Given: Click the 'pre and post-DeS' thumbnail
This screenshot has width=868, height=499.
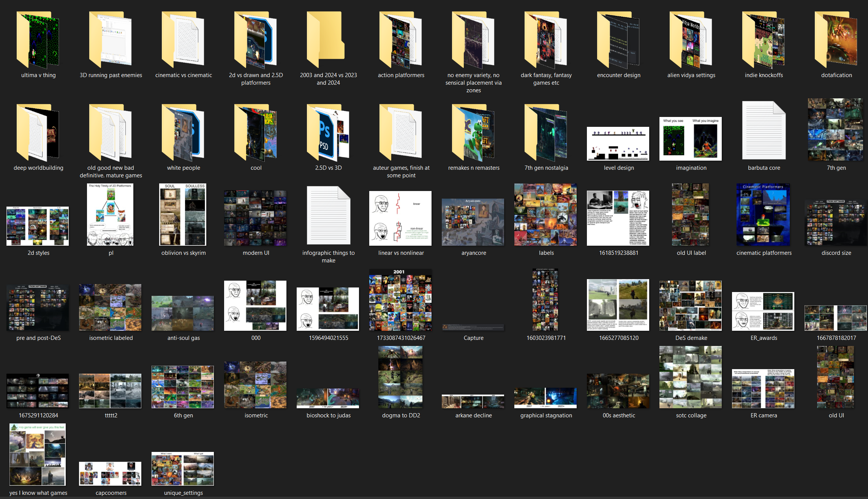Looking at the screenshot, I should click(38, 308).
